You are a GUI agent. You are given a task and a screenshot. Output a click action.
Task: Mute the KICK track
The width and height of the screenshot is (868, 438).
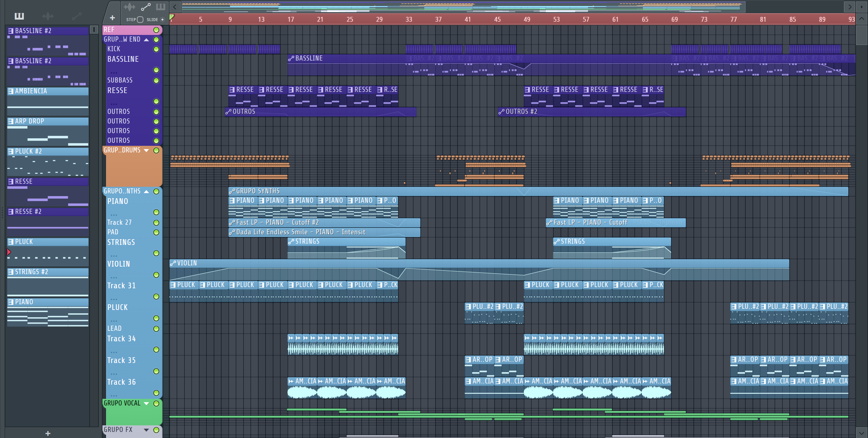pos(156,49)
